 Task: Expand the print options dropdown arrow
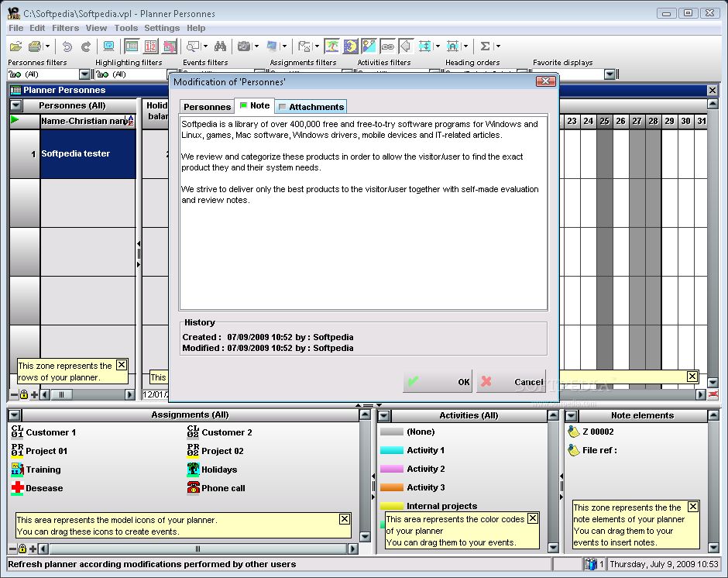click(x=47, y=46)
